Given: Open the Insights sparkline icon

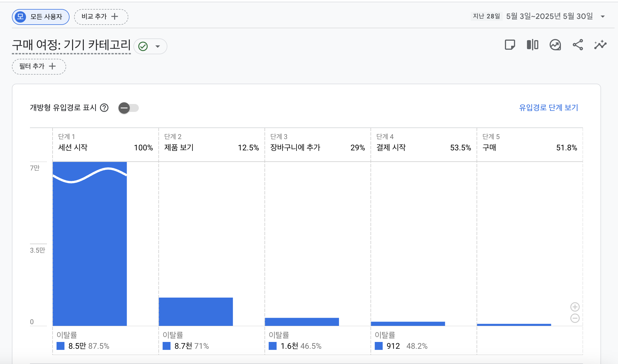Looking at the screenshot, I should pos(600,45).
